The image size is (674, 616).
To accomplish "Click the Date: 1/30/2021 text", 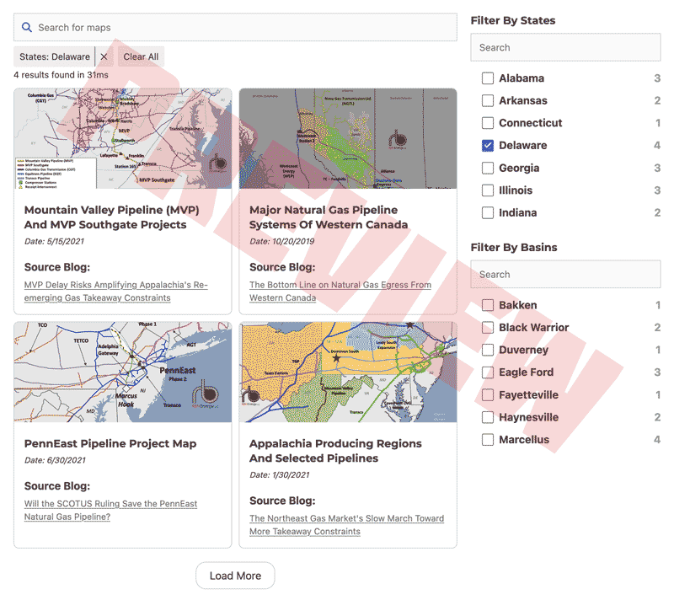I will coord(280,475).
